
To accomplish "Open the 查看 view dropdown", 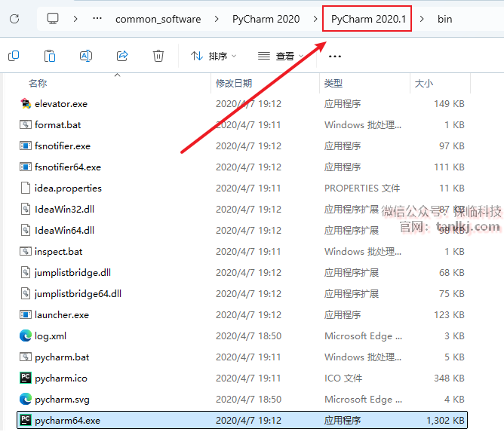I will [x=281, y=57].
